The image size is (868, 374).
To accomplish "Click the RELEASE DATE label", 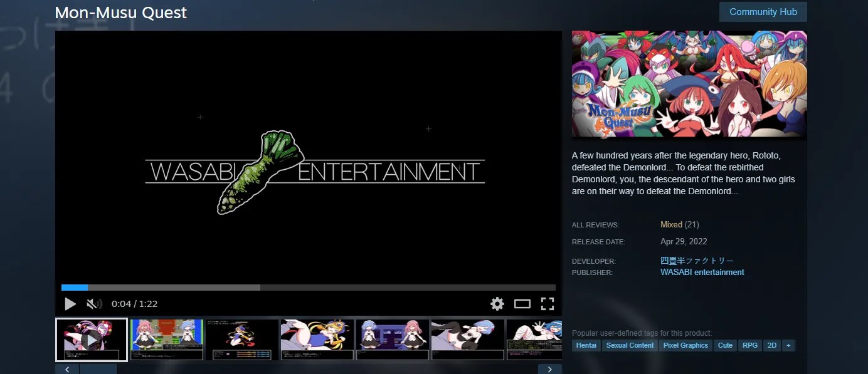I will (598, 242).
